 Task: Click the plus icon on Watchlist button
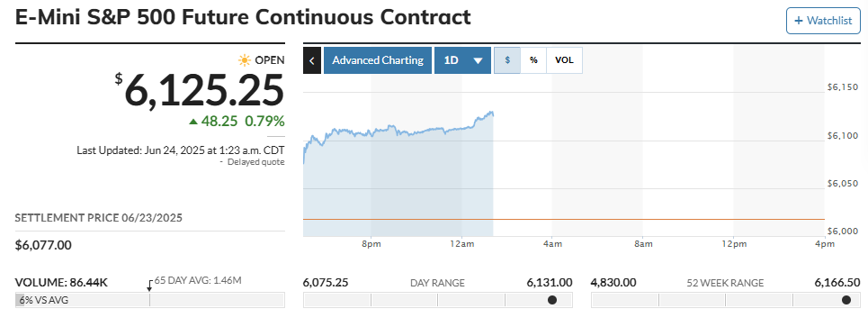(x=798, y=21)
